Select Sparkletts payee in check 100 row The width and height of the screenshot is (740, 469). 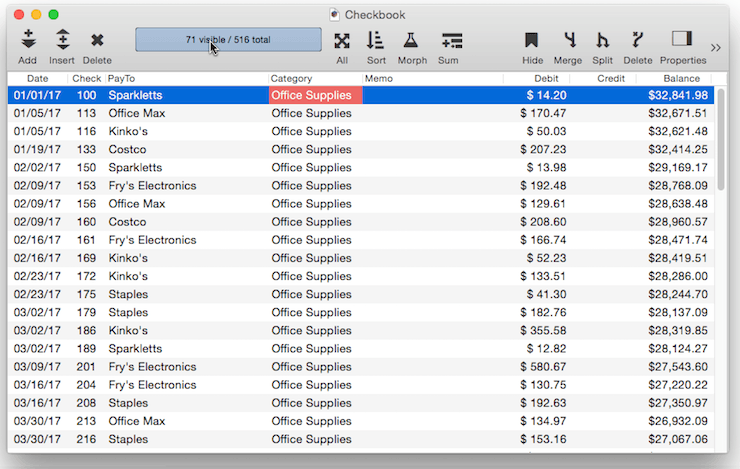135,95
